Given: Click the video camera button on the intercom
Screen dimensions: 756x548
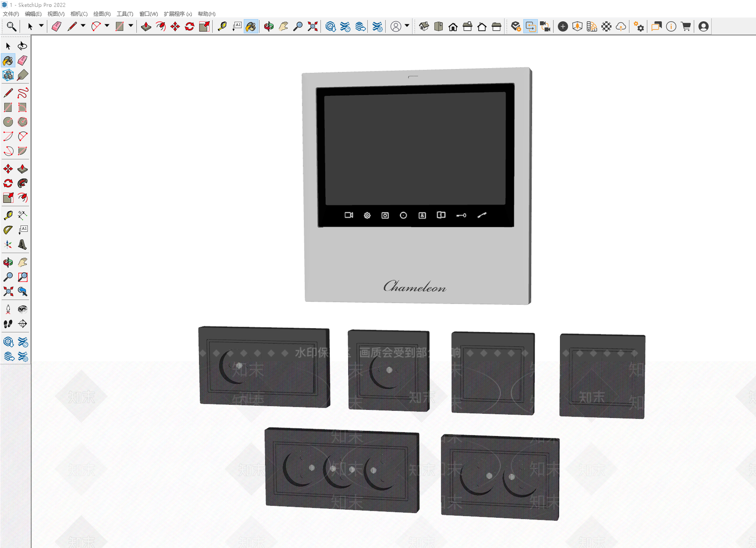Looking at the screenshot, I should point(349,215).
